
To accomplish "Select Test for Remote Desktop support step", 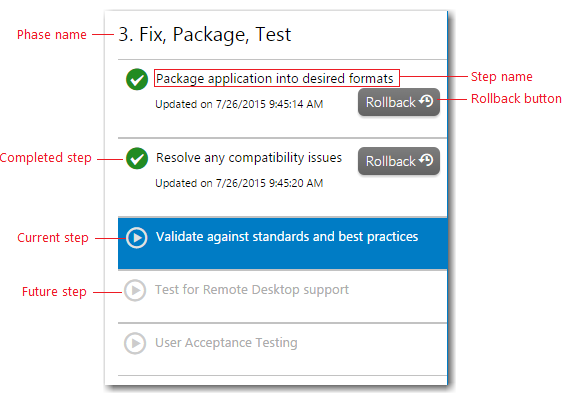I will click(x=252, y=290).
